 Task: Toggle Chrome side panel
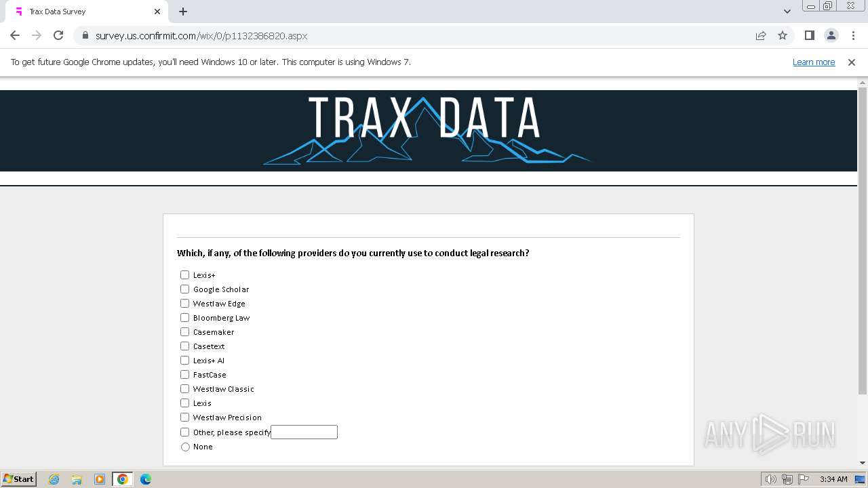pos(809,35)
